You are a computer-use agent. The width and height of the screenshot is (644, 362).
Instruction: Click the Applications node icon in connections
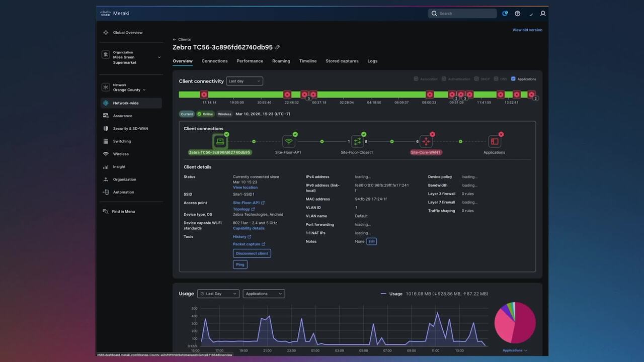(494, 142)
